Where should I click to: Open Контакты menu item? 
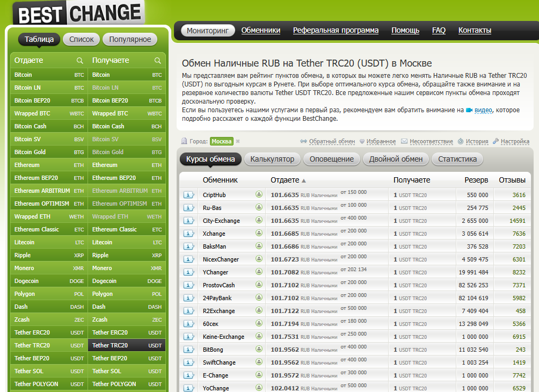475,30
